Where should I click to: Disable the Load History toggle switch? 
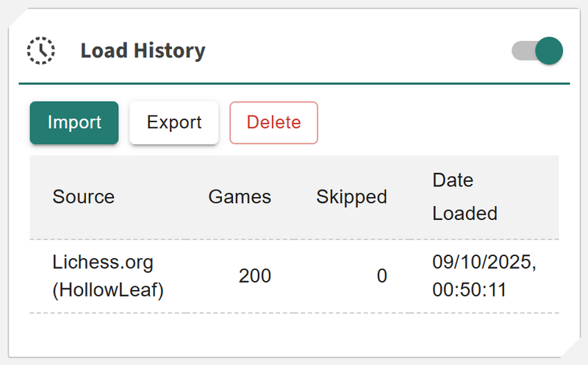[537, 51]
